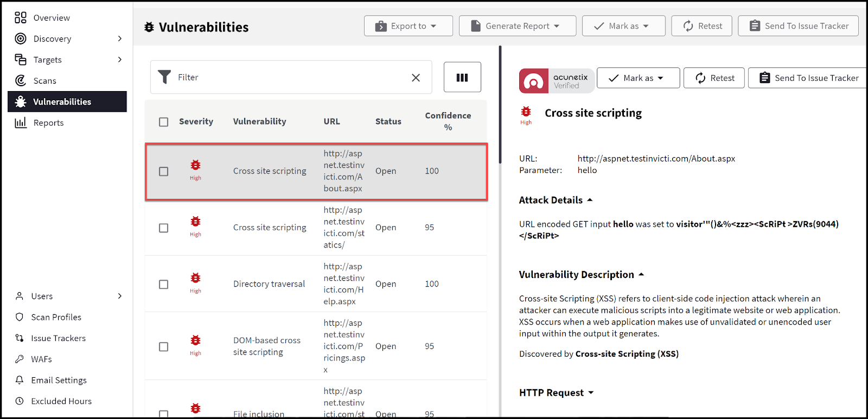The height and width of the screenshot is (419, 868).
Task: Open WAFs in the sidebar
Action: coord(41,359)
